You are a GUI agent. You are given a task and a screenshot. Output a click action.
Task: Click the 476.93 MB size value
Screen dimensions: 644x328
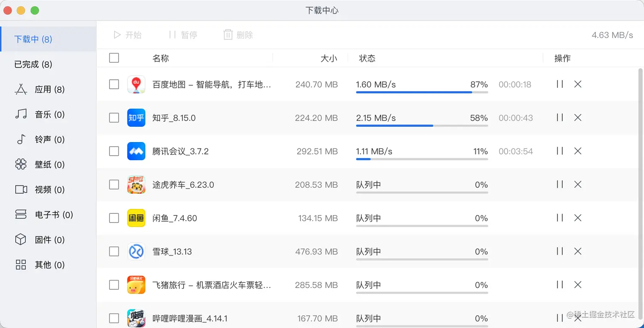click(316, 252)
